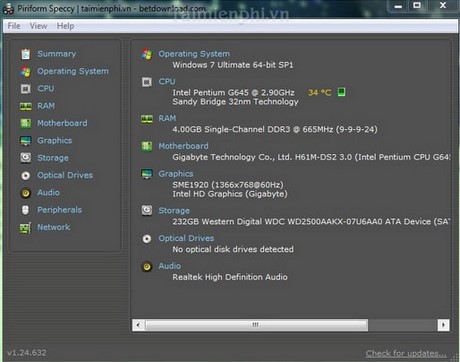Click the Operating System Windows flag sidebar icon
Viewport: 460px width, 362px height.
[x=26, y=71]
